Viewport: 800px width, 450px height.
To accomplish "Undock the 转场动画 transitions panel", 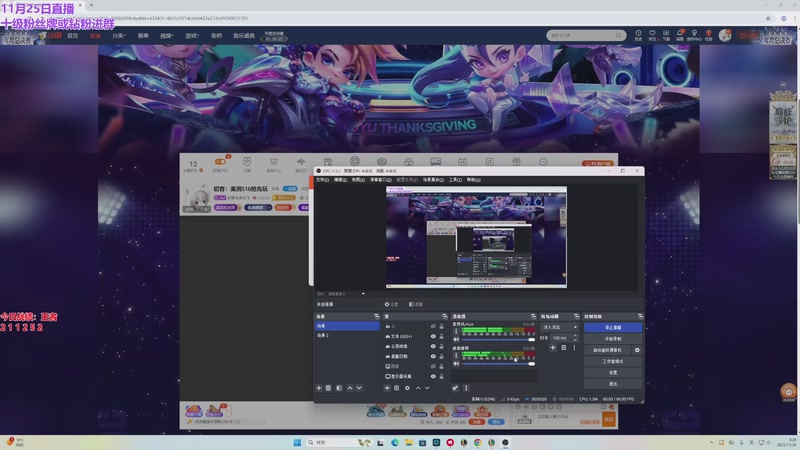I will point(577,316).
